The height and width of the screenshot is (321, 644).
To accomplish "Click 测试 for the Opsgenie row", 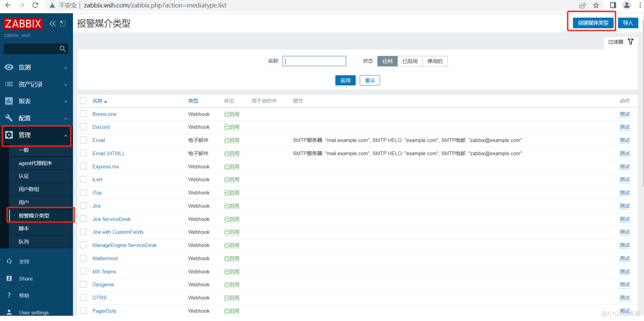I will pyautogui.click(x=625, y=285).
